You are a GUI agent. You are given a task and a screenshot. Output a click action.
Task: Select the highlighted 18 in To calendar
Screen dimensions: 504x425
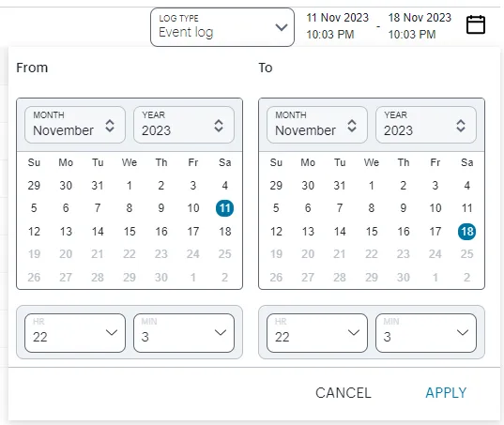tap(466, 232)
